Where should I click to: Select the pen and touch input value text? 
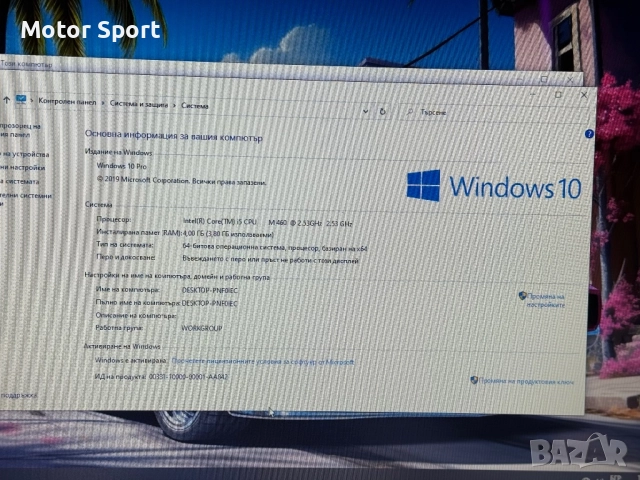pos(271,260)
